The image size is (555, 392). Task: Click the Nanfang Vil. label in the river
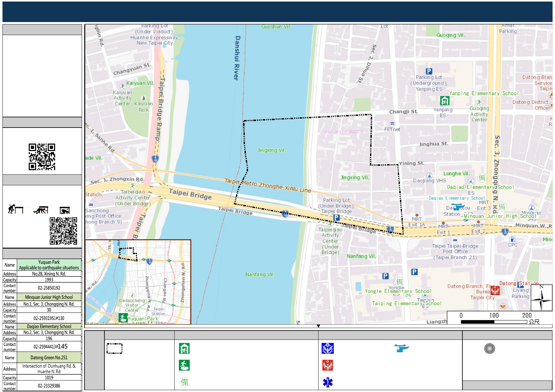coord(260,274)
